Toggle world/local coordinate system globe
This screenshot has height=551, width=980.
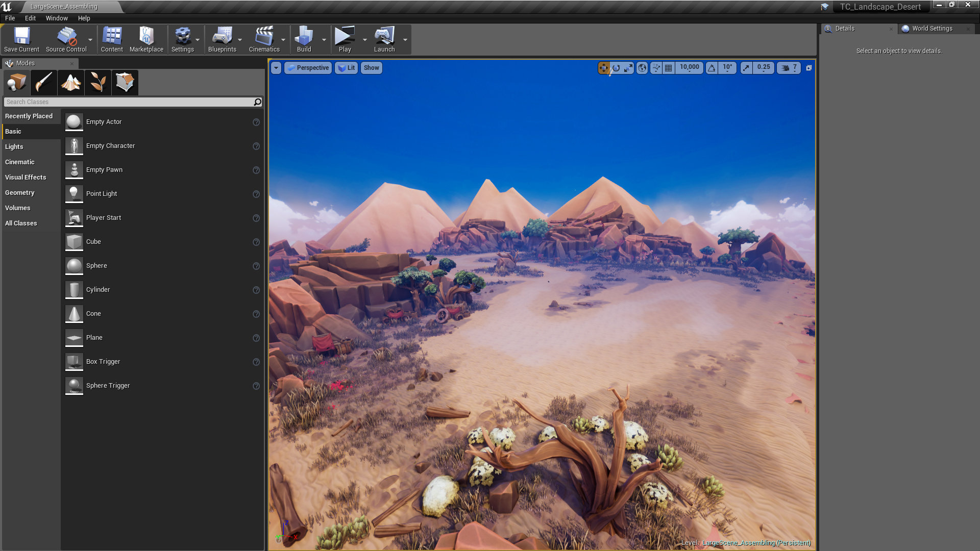coord(642,68)
